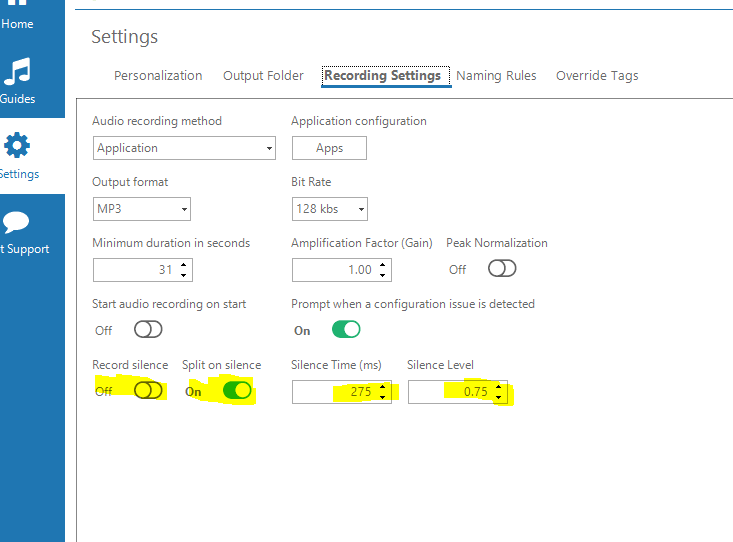Image resolution: width=733 pixels, height=542 pixels.
Task: Enable the Record silence toggle
Action: pos(148,390)
